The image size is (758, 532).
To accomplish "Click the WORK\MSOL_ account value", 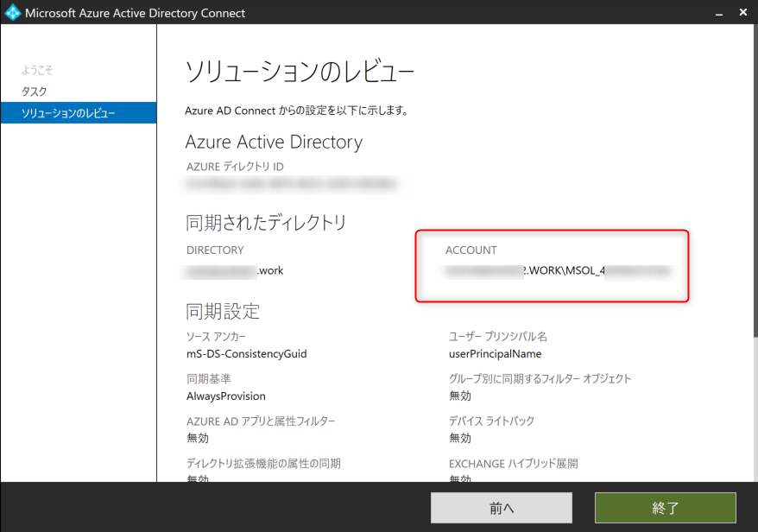I will [559, 271].
